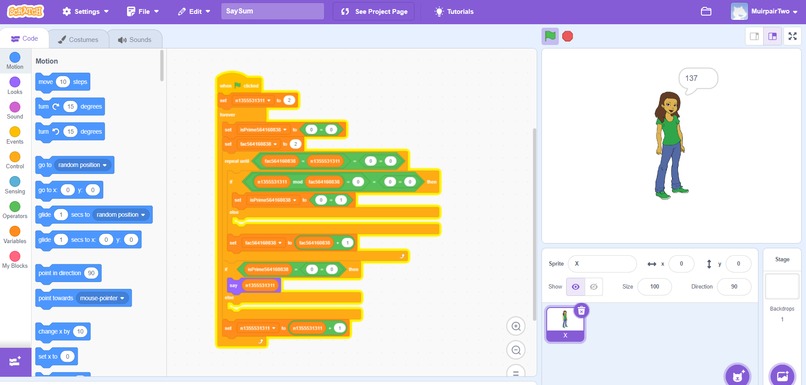This screenshot has width=806, height=385.
Task: Click the SaySum project title field
Action: (272, 11)
